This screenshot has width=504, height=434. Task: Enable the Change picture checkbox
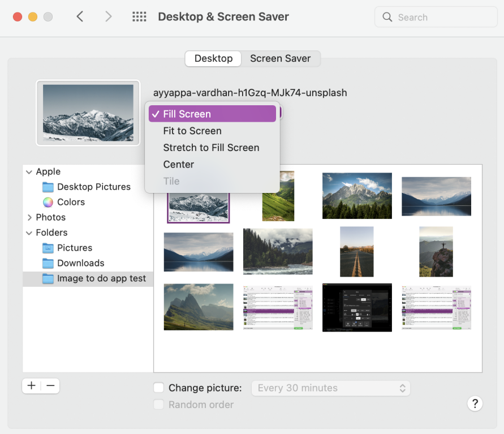pos(159,388)
